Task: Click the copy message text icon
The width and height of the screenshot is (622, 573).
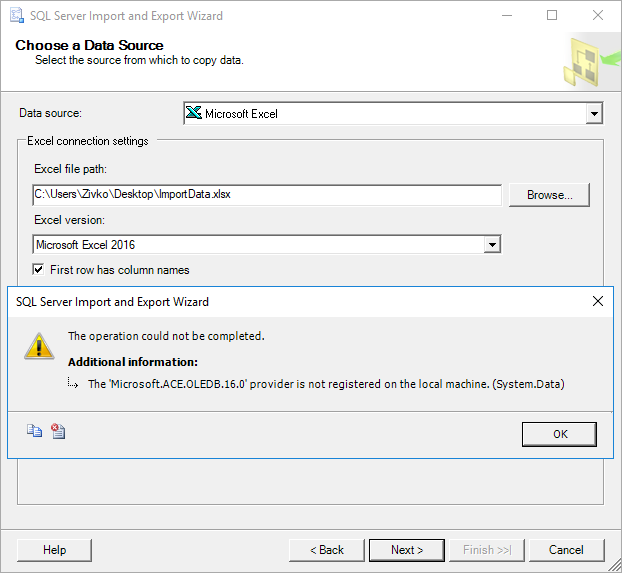Action: [x=35, y=432]
